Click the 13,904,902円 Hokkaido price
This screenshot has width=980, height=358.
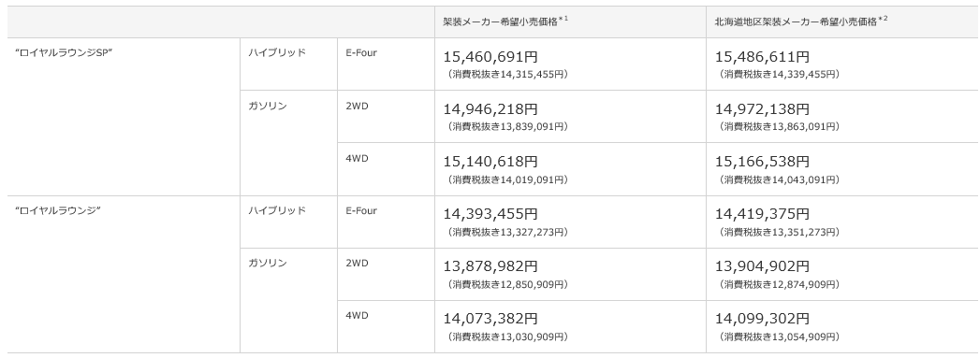pyautogui.click(x=762, y=266)
